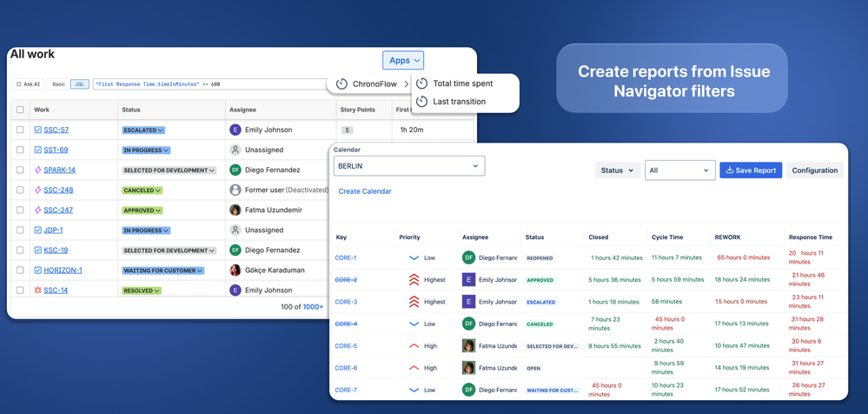This screenshot has height=414, width=868.
Task: Click the lightning icon beside SPARK-14
Action: pyautogui.click(x=37, y=170)
